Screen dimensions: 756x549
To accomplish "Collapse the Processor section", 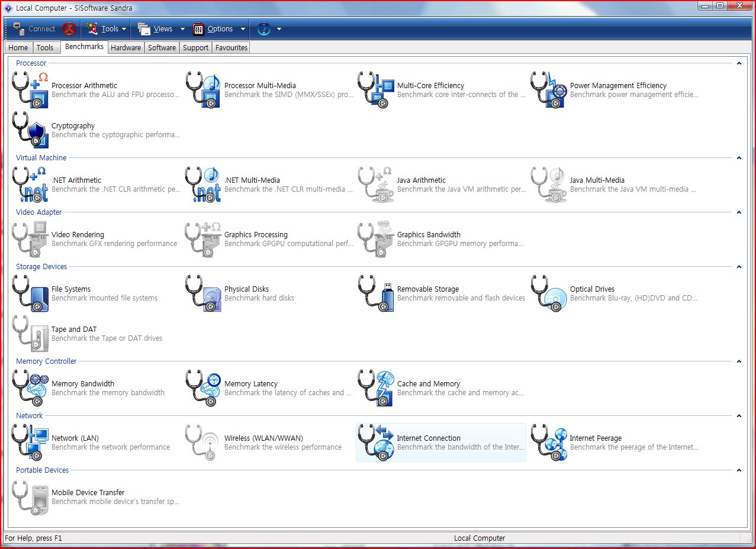I will [739, 63].
